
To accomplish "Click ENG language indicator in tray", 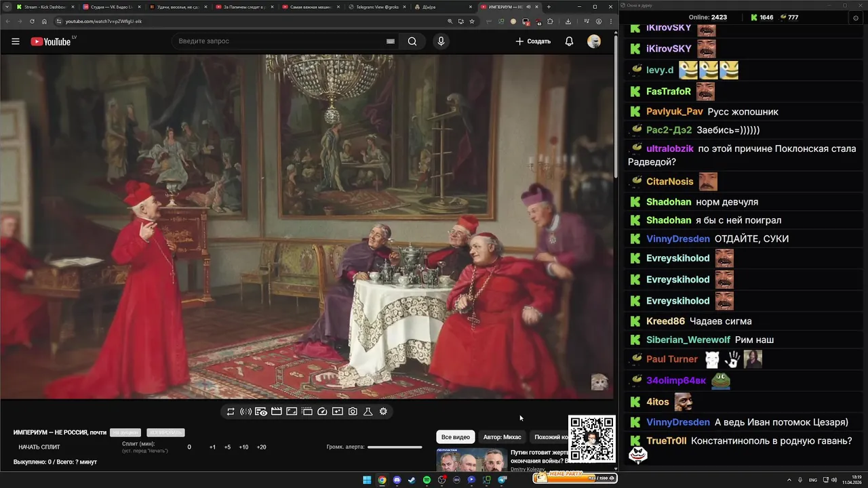I will click(813, 480).
